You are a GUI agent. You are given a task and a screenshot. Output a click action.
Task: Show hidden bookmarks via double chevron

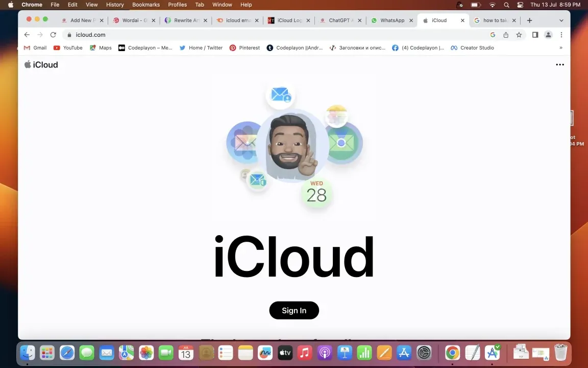click(x=560, y=48)
